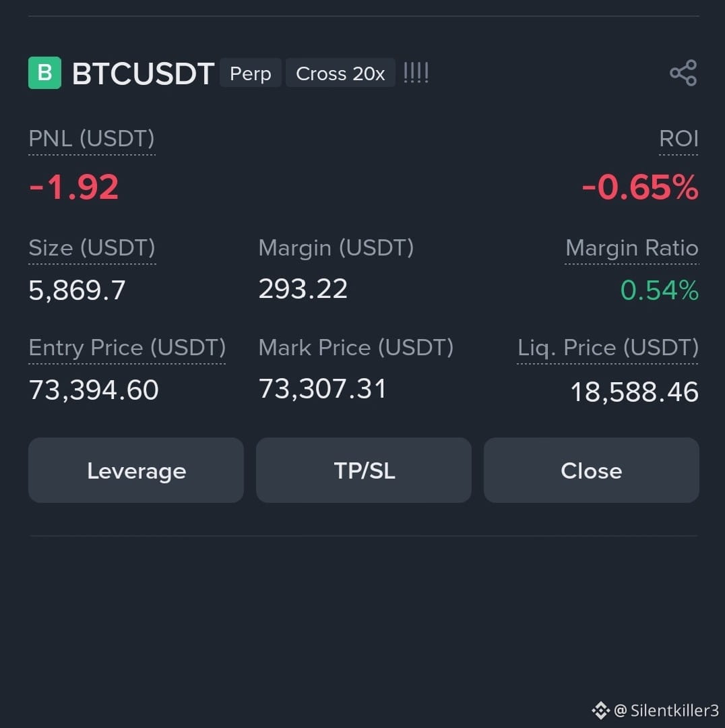The height and width of the screenshot is (728, 725).
Task: Tap the Size (USDT) underlined label
Action: click(x=92, y=247)
